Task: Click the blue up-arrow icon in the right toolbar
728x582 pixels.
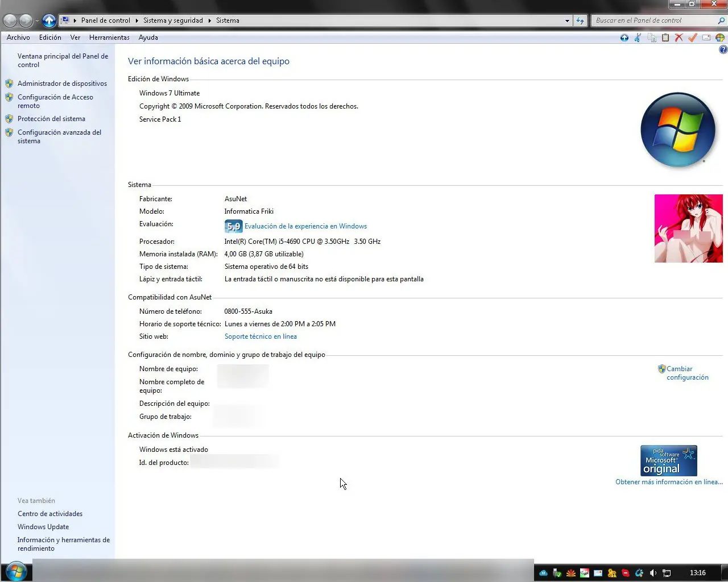Action: click(x=624, y=38)
